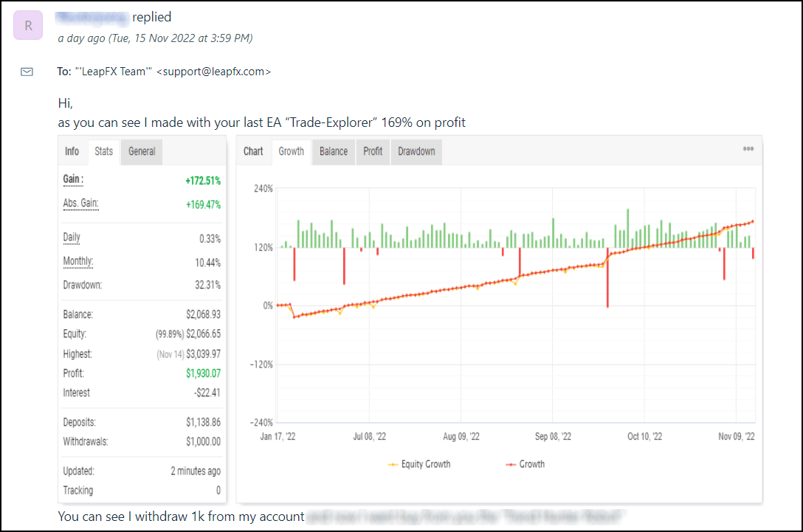This screenshot has width=803, height=532.
Task: Click the Abs. Gain label
Action: coord(80,204)
